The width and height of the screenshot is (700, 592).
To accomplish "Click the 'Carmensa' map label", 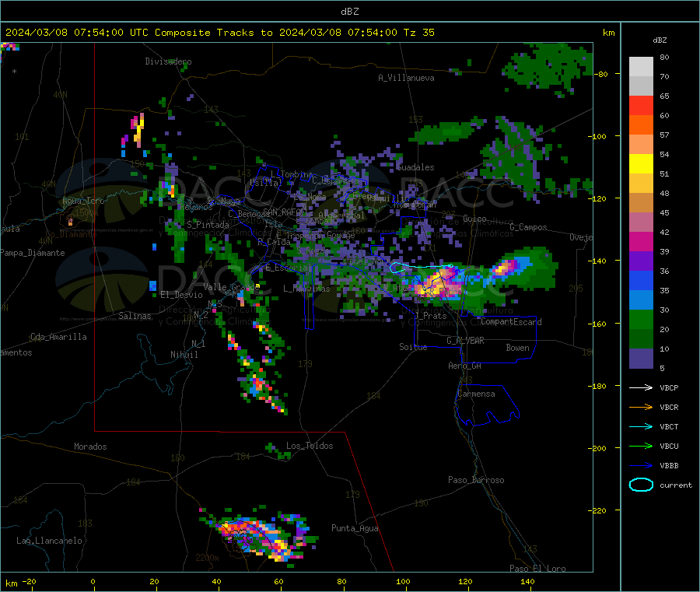I will point(476,394).
